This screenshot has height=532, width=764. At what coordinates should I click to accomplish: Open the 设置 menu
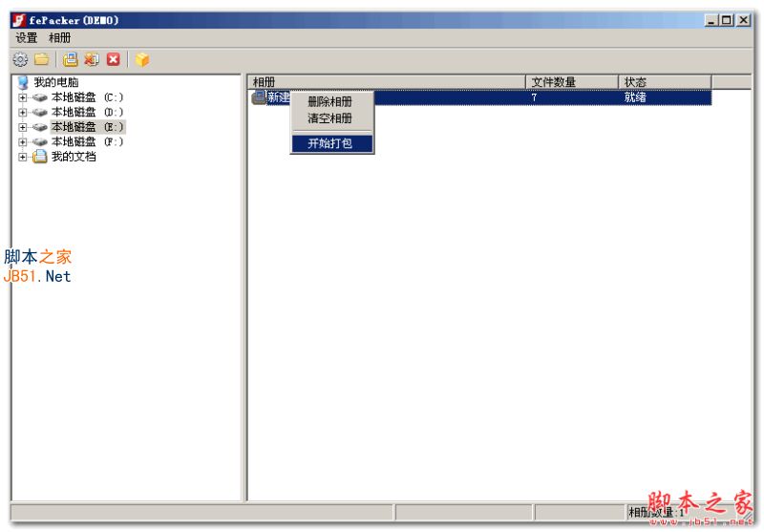(27, 38)
